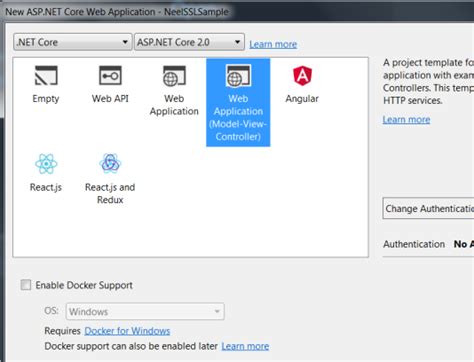The height and width of the screenshot is (362, 474).
Task: Open the .NET Core framework dropdown
Action: (x=72, y=42)
